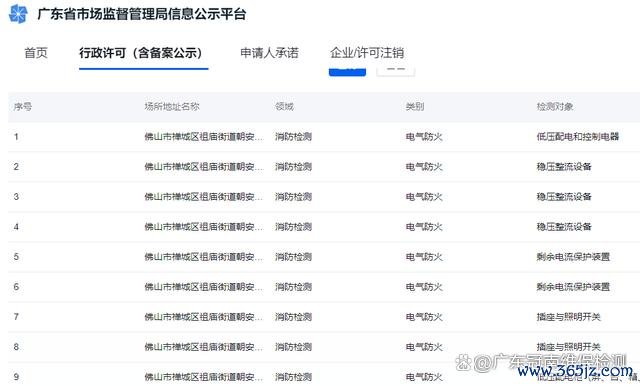The height and width of the screenshot is (386, 640).
Task: Click 消防检测 in row 1
Action: (x=293, y=137)
